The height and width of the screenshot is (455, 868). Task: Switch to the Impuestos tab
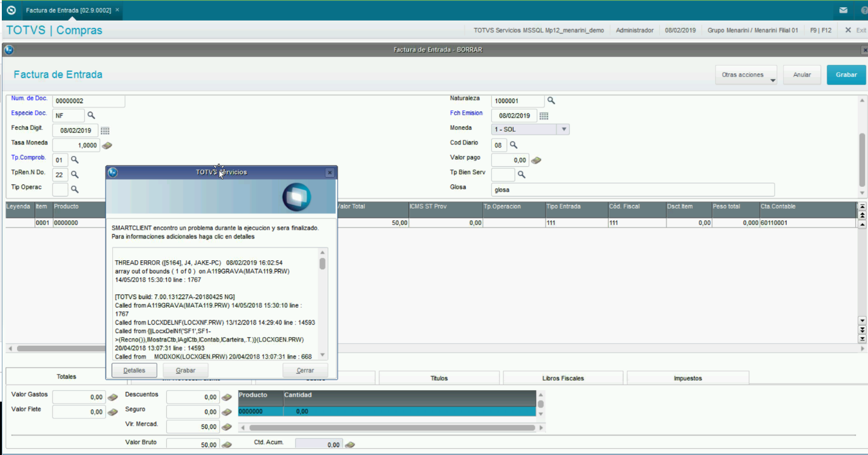688,378
